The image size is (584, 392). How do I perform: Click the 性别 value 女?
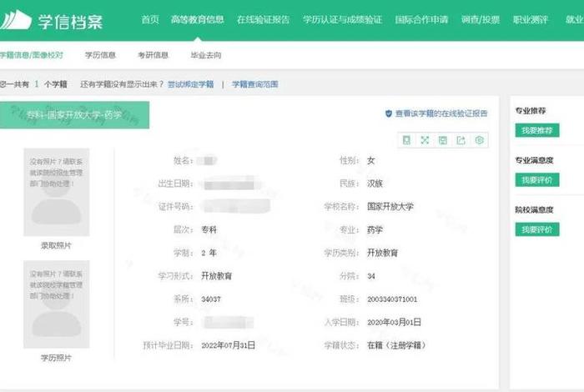[x=371, y=160]
